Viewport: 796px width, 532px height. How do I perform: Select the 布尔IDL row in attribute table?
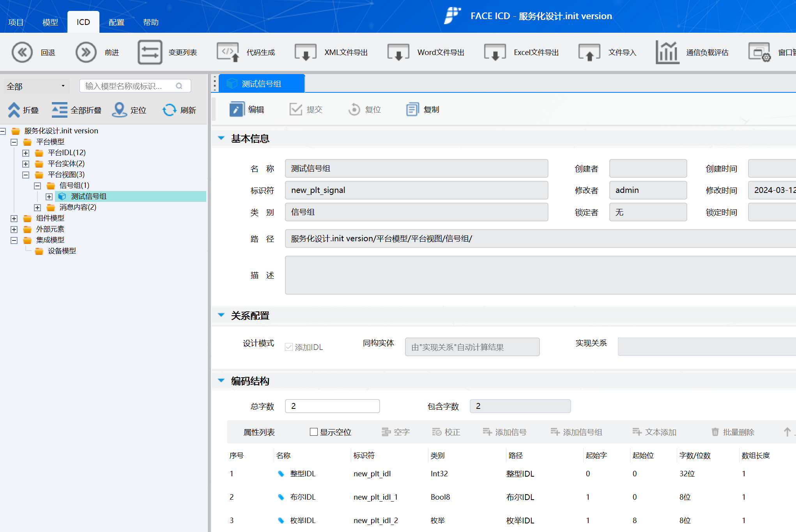511,497
